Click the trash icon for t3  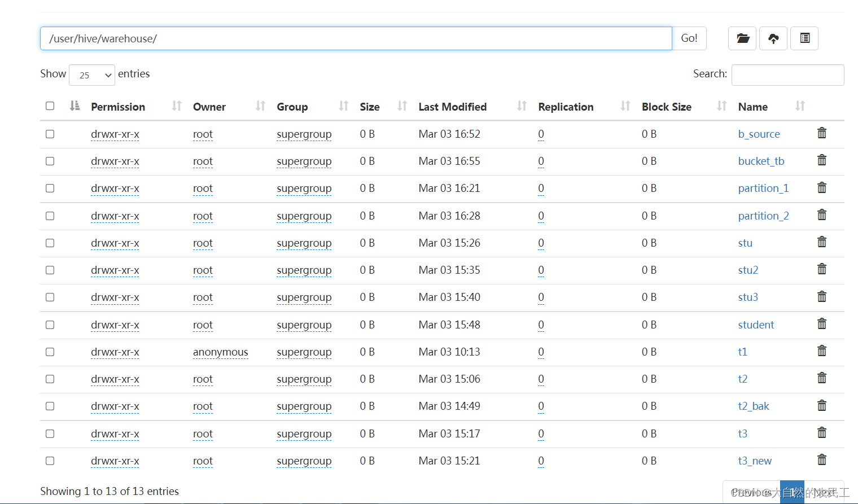tap(822, 432)
